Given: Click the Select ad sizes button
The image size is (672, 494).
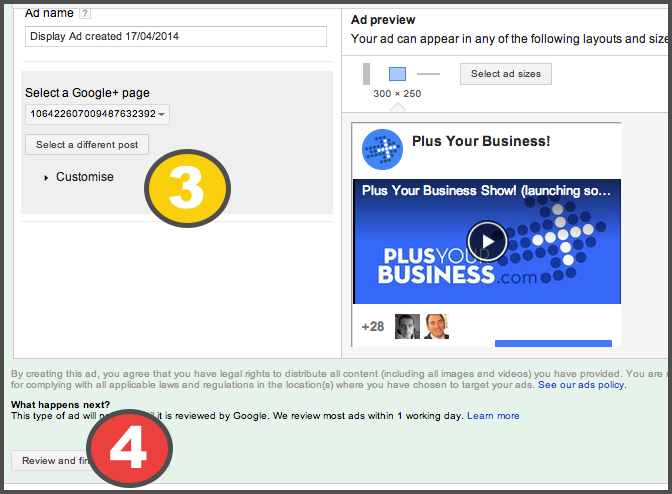Looking at the screenshot, I should (x=506, y=74).
